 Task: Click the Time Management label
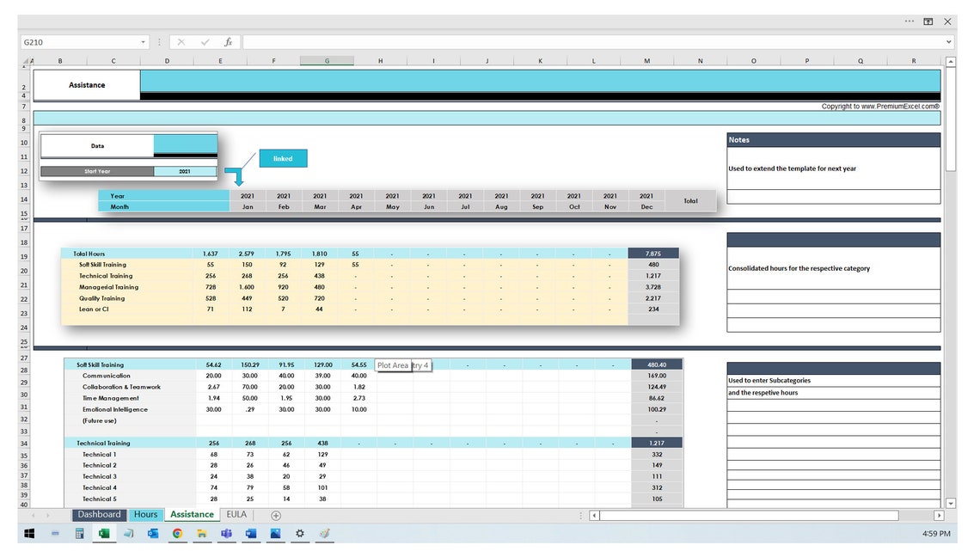pos(111,399)
